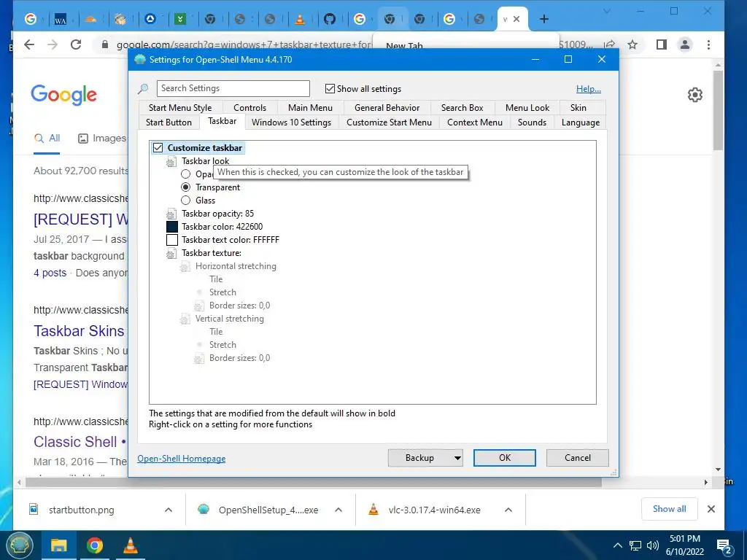The width and height of the screenshot is (747, 560).
Task: Open a new Chrome tab with plus button
Action: pos(544,19)
